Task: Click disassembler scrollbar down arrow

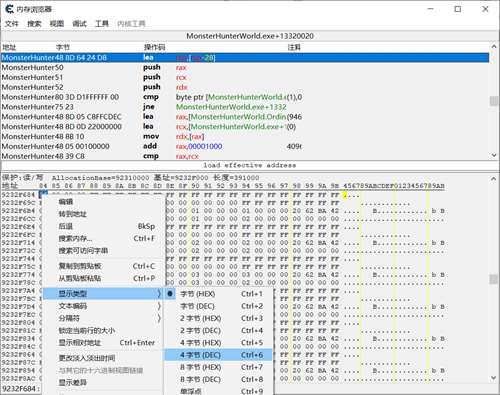Action: pos(494,155)
